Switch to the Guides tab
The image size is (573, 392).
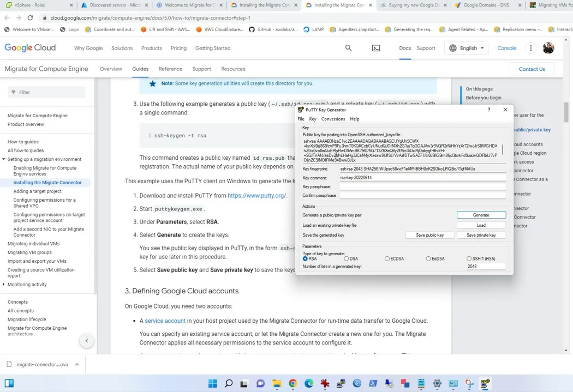click(140, 69)
